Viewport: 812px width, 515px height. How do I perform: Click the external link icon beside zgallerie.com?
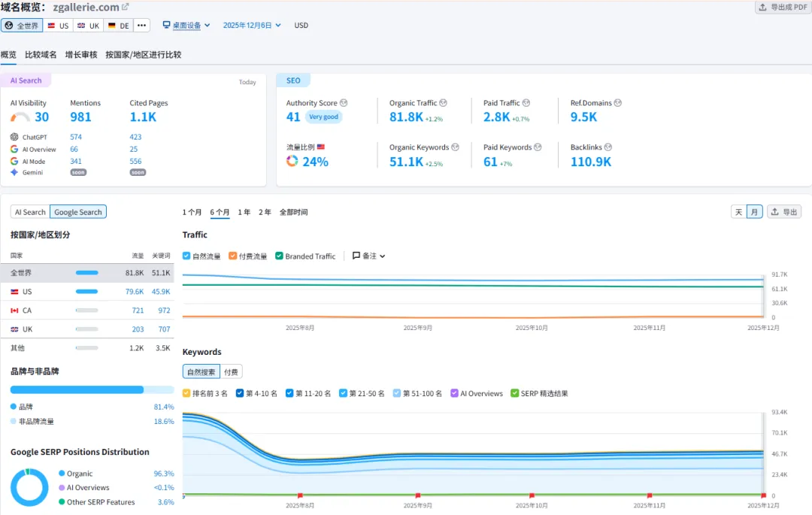click(x=126, y=7)
